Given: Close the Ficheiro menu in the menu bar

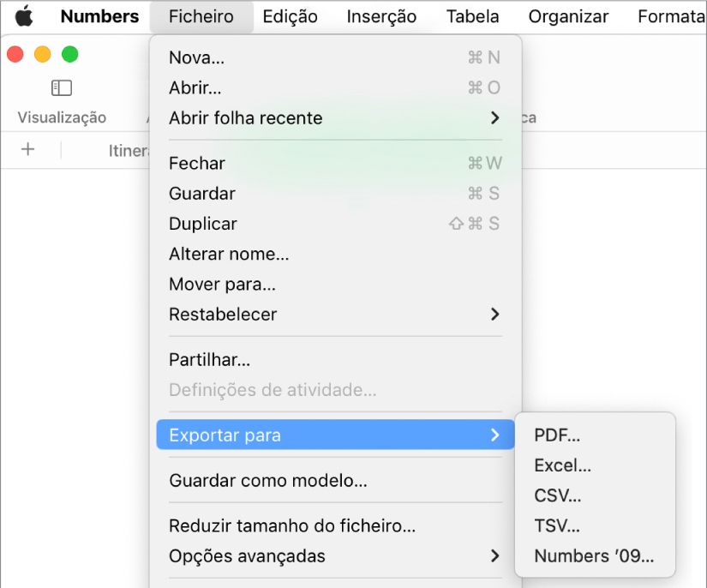Looking at the screenshot, I should coord(201,16).
